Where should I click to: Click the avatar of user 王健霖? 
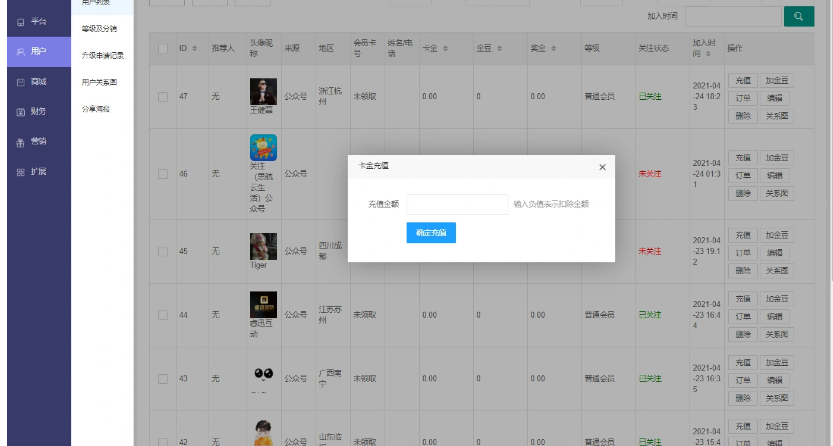pyautogui.click(x=262, y=92)
